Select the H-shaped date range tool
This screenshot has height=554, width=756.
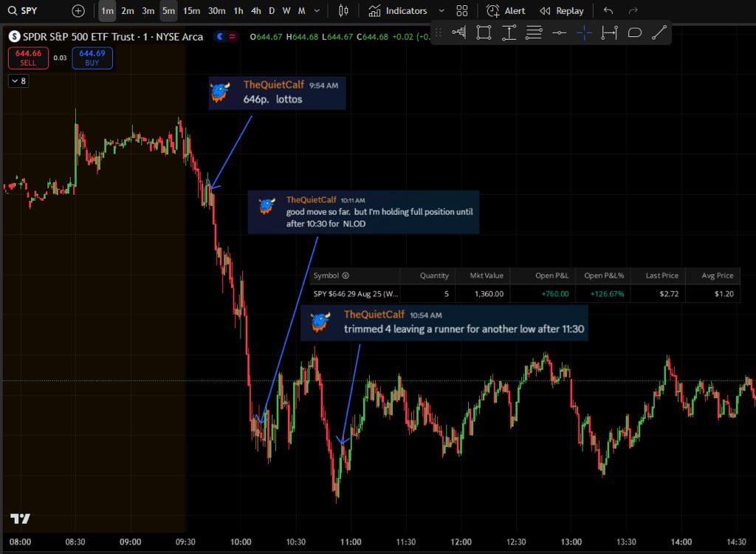point(609,33)
